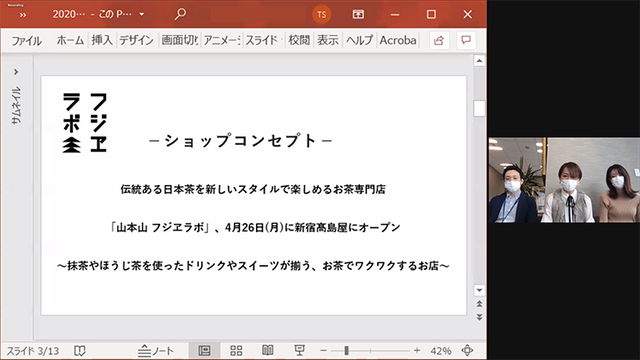Go to previous slide double-arrow button
640x360 pixels.
pos(479,304)
